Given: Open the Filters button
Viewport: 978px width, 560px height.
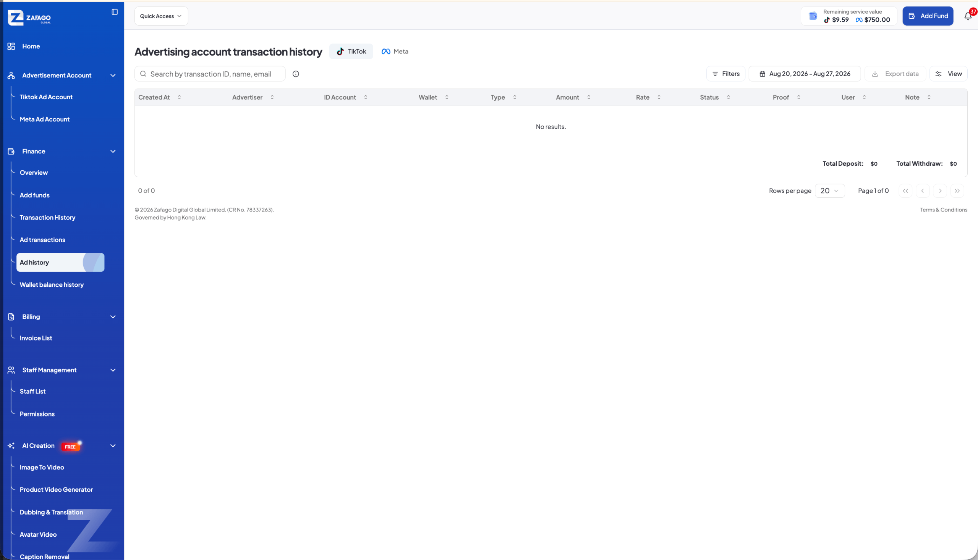Looking at the screenshot, I should pyautogui.click(x=726, y=74).
